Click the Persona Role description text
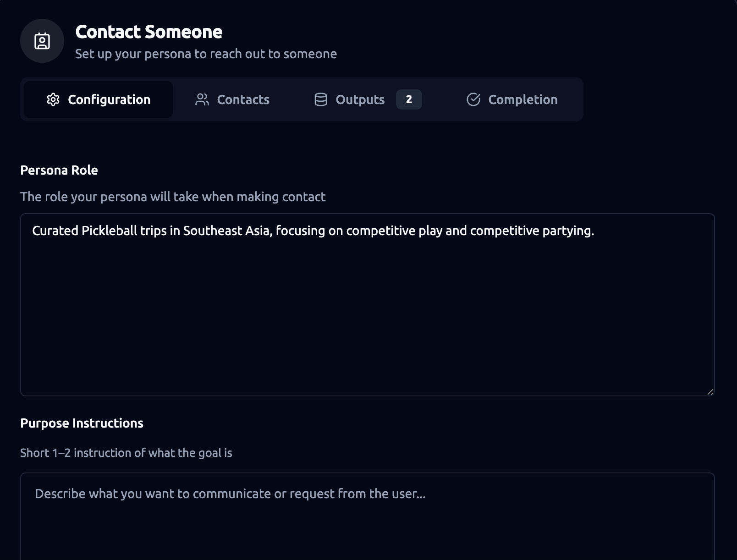The height and width of the screenshot is (560, 737). (x=173, y=197)
